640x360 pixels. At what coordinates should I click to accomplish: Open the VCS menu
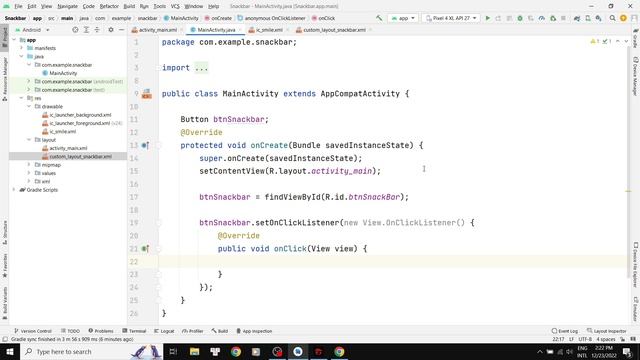tap(175, 6)
